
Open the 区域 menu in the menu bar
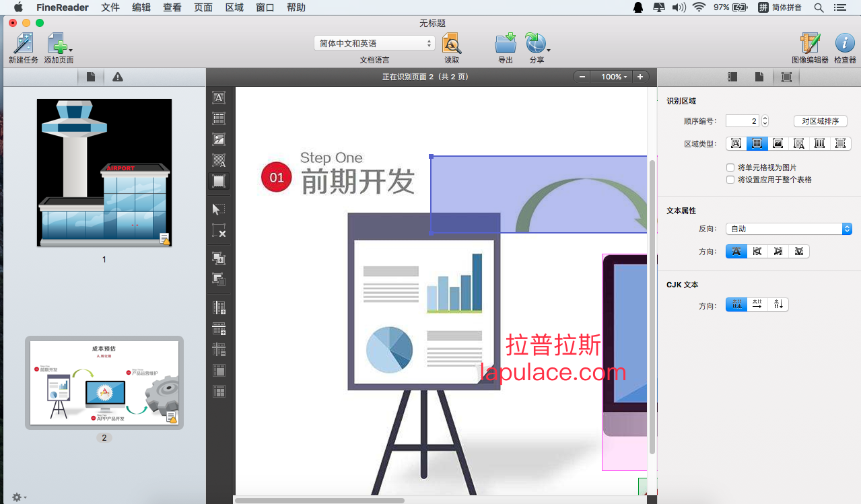234,7
